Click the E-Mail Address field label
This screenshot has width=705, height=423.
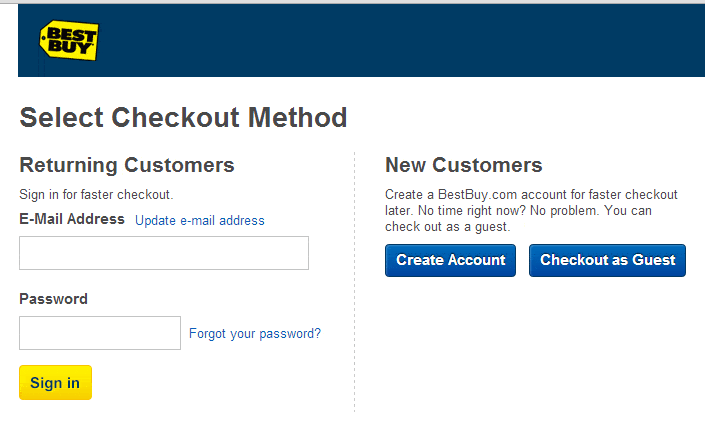[x=72, y=219]
